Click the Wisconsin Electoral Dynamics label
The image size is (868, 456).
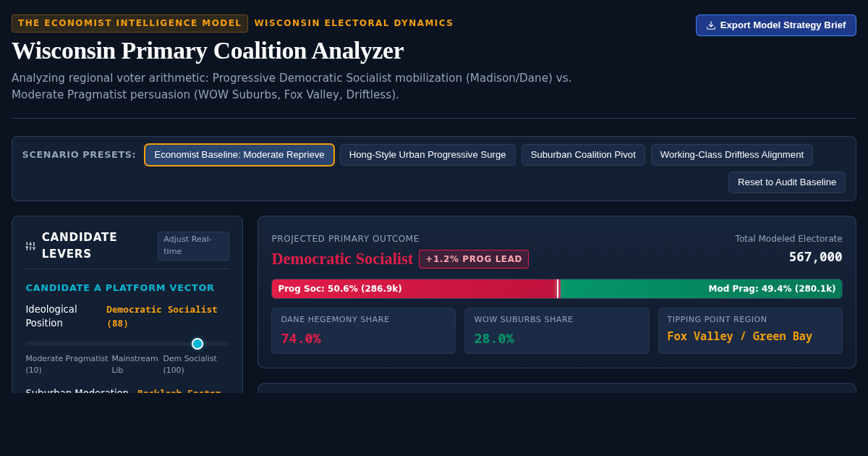click(x=354, y=23)
